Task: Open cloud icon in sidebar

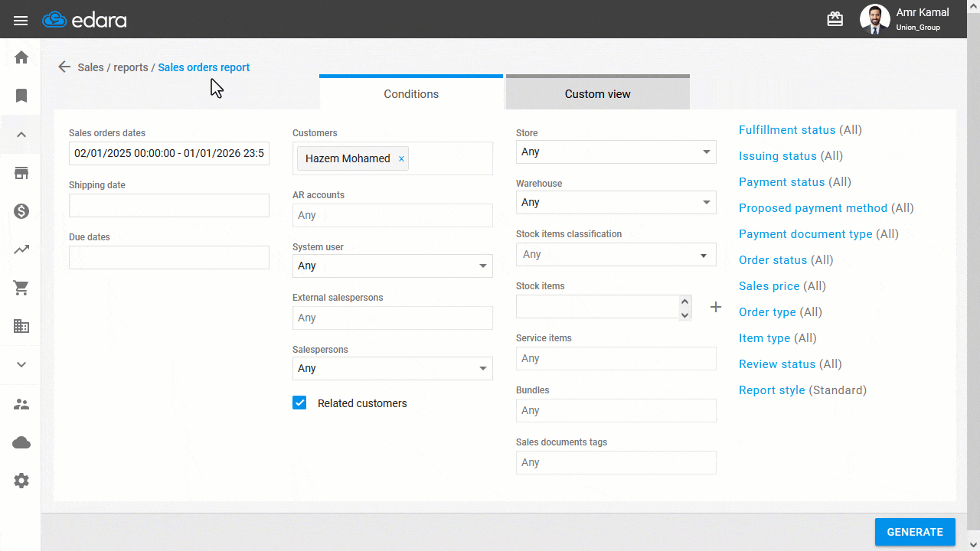Action: [x=21, y=442]
